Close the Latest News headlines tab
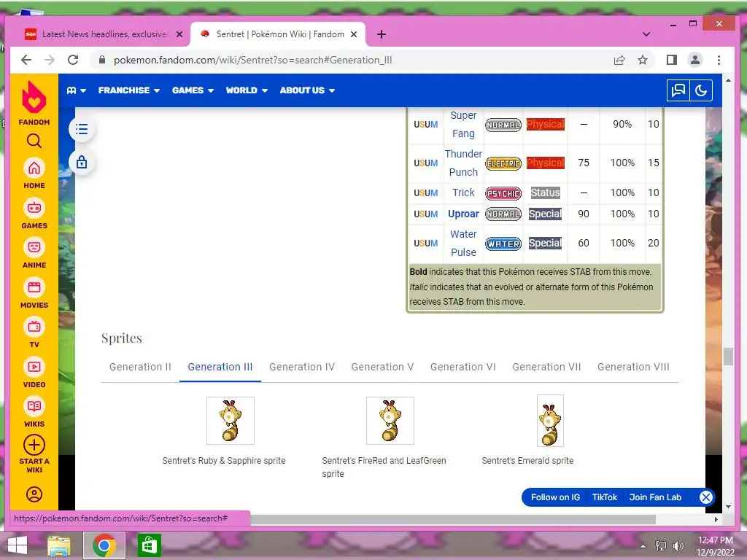747x560 pixels. point(179,34)
